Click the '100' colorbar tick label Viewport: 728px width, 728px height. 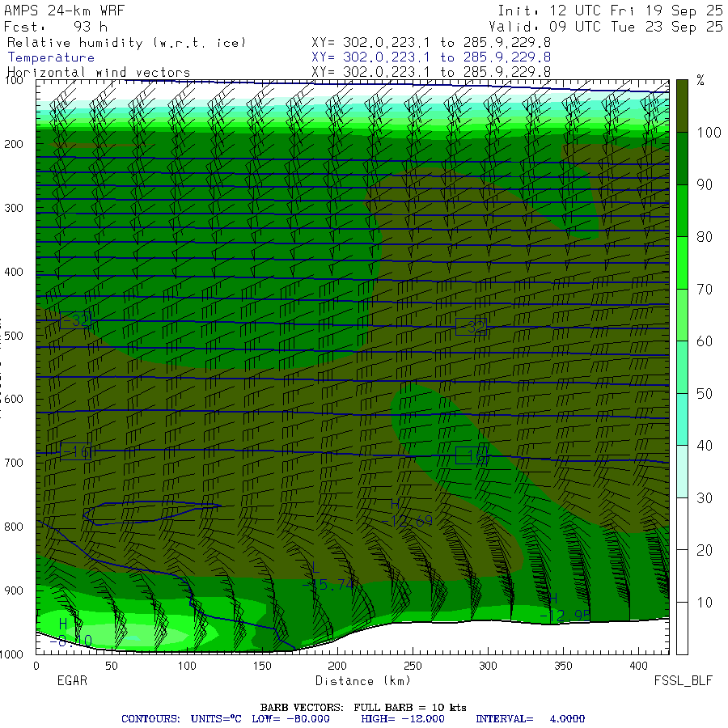tap(709, 133)
